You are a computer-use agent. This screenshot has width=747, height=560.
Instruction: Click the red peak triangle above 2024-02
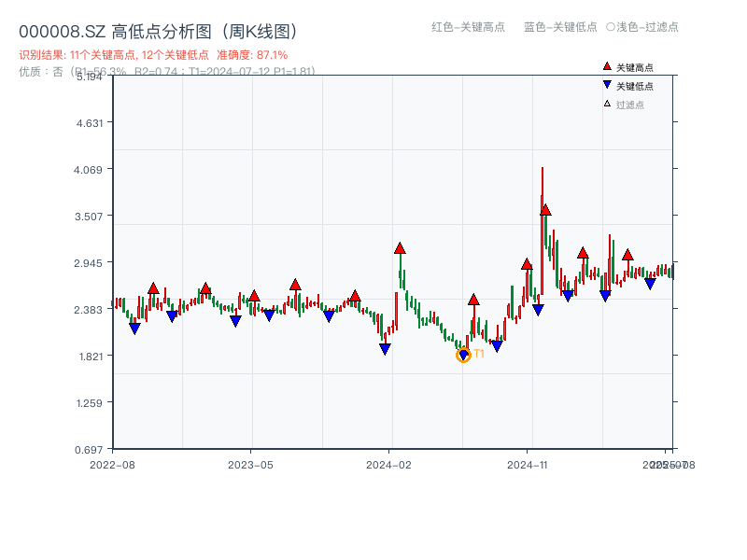pos(400,248)
